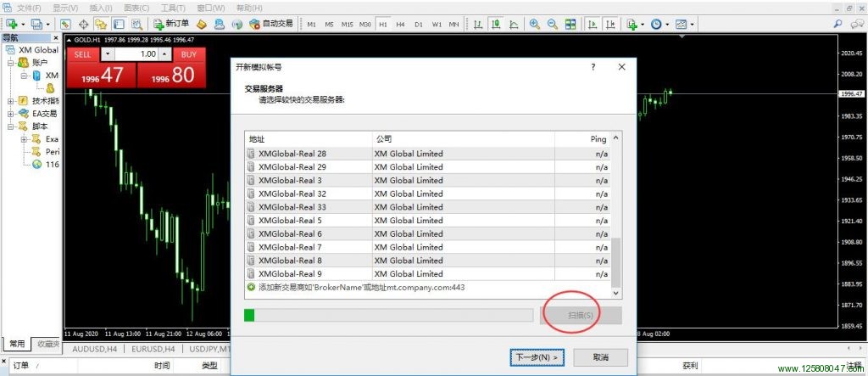Open the 工具(T) menu
868x376 pixels.
[173, 8]
